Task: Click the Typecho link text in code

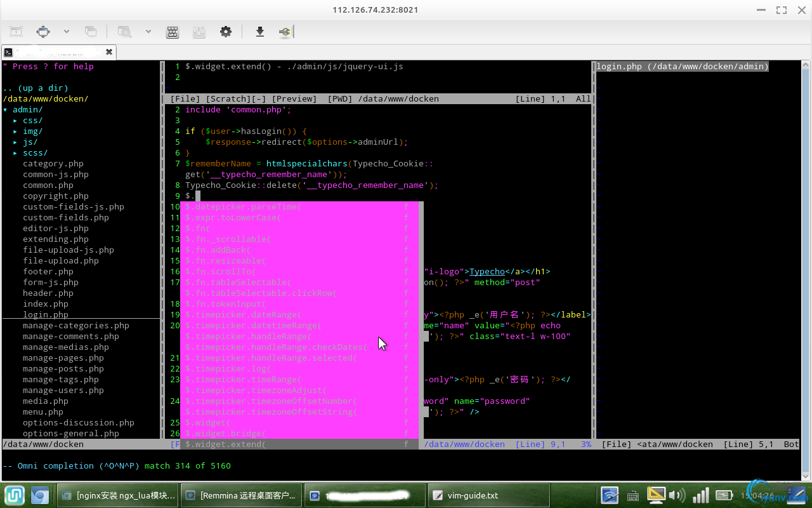Action: 487,272
